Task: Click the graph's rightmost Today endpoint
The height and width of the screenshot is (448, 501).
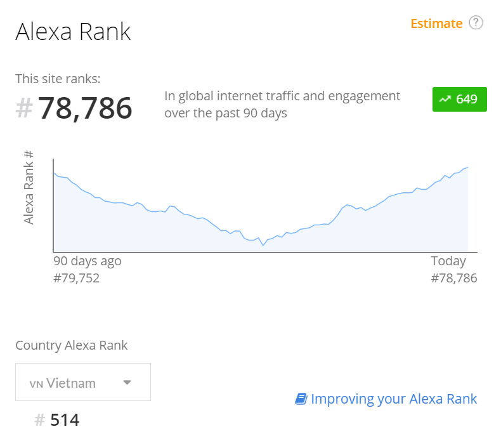Action: [x=468, y=168]
